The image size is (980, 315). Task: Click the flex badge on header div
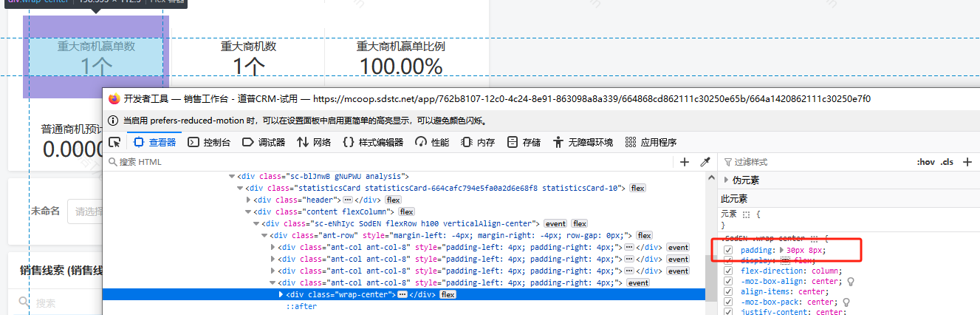coord(393,200)
